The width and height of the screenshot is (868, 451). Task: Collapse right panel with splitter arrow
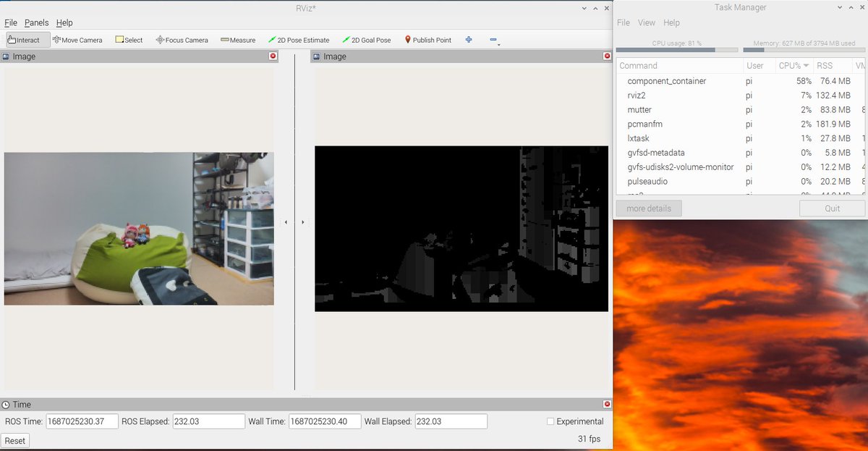(302, 222)
